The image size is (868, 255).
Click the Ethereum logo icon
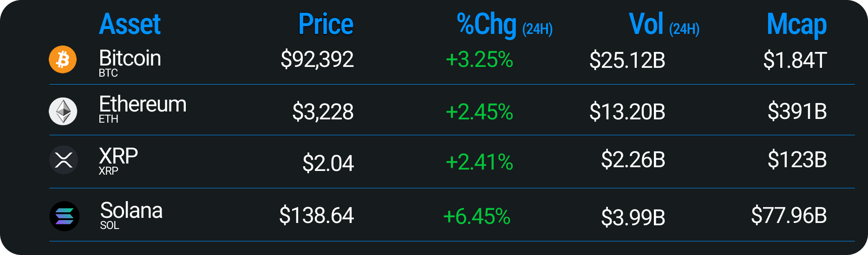(63, 111)
